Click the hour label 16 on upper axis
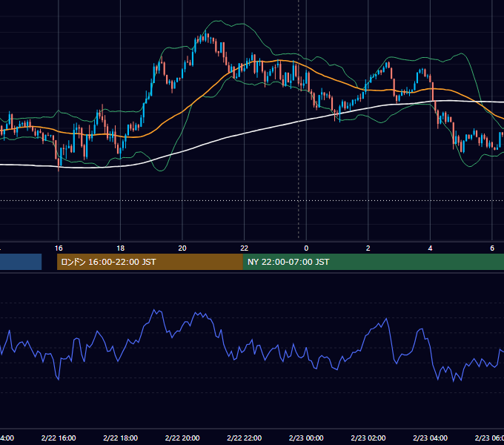Screen dimensions: 504x445 tap(59, 248)
